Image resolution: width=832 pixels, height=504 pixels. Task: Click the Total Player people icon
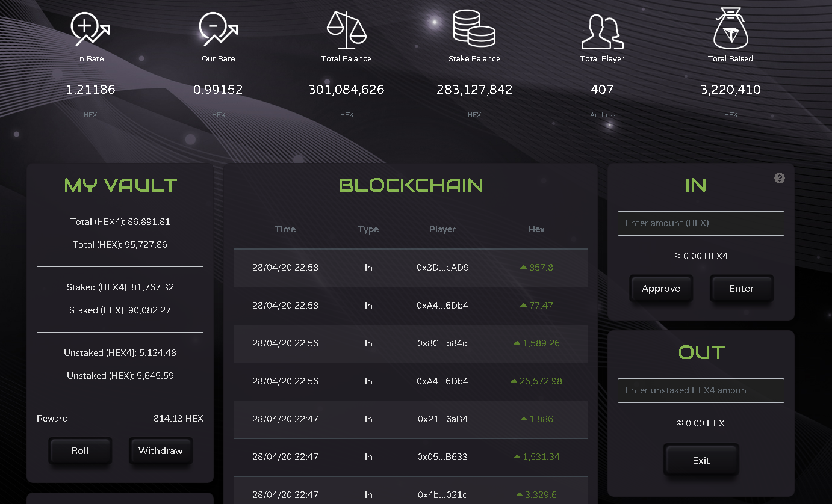(602, 31)
